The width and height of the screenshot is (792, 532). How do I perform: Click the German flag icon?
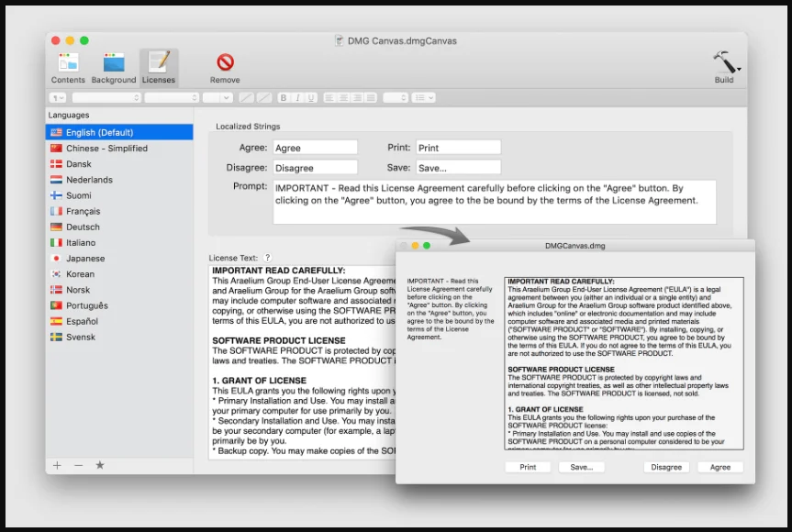tap(56, 227)
